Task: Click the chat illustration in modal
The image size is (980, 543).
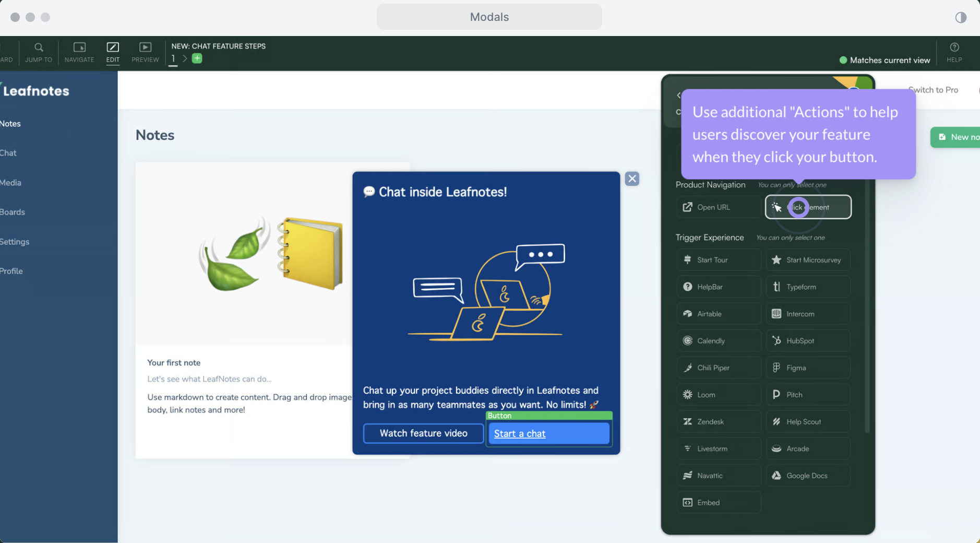Action: (486, 292)
